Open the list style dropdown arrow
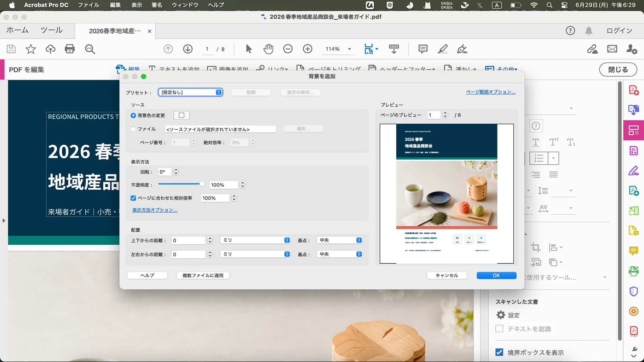Image resolution: width=644 pixels, height=362 pixels. [x=553, y=158]
